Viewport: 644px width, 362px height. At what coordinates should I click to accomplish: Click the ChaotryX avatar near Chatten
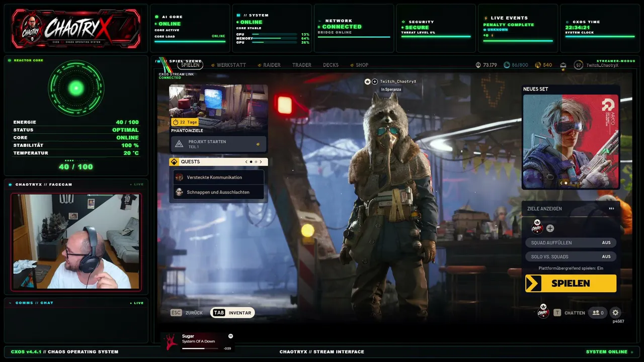tap(543, 312)
